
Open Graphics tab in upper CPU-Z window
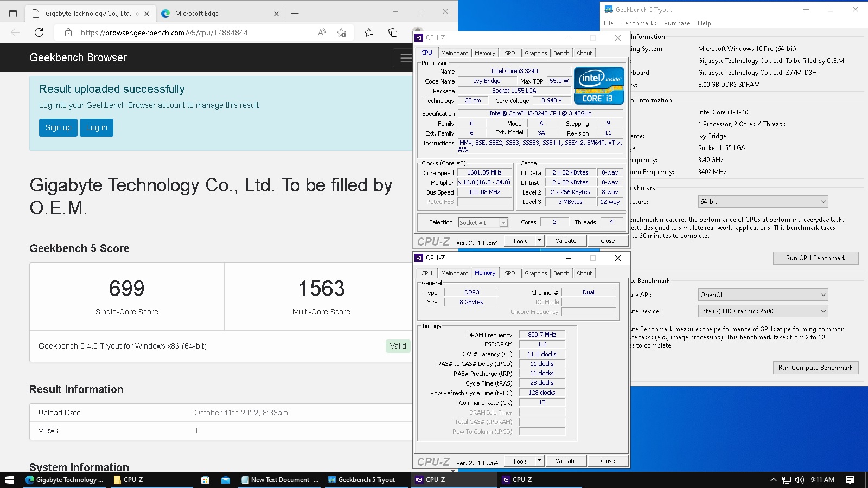pyautogui.click(x=535, y=53)
